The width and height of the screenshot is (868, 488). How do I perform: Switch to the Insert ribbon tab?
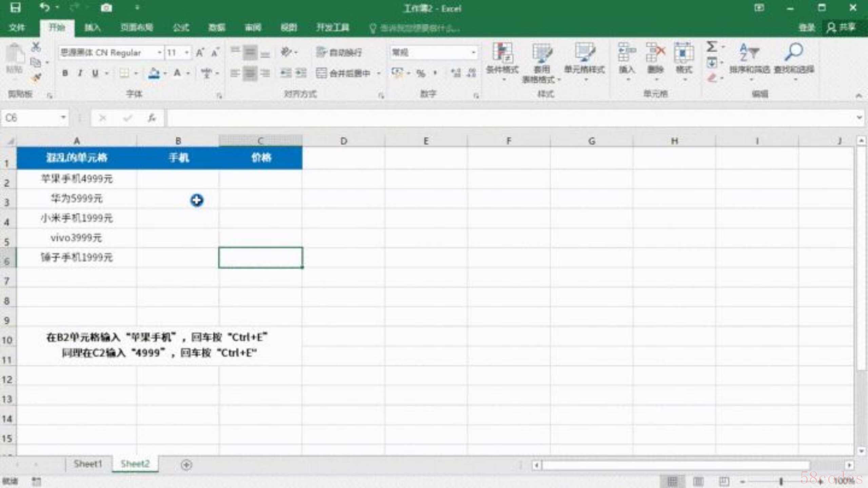pyautogui.click(x=92, y=27)
